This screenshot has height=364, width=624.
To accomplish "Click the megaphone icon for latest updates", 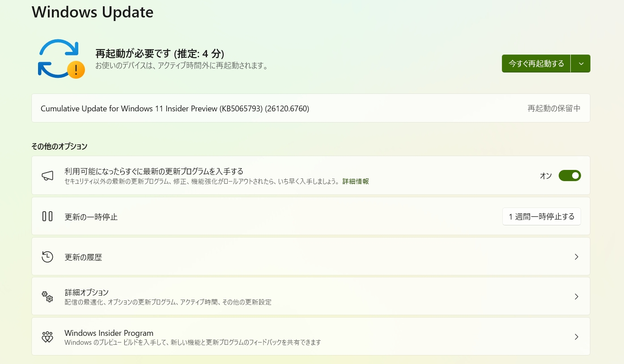I will 47,176.
